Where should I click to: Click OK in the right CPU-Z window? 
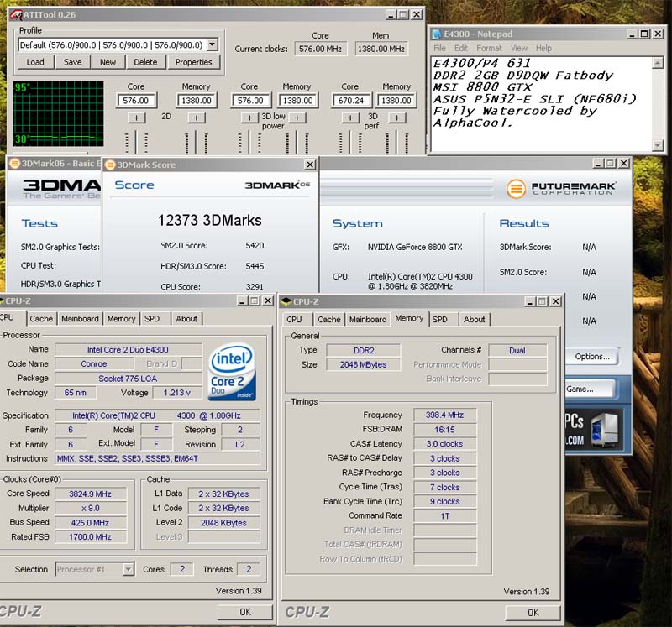pyautogui.click(x=533, y=613)
